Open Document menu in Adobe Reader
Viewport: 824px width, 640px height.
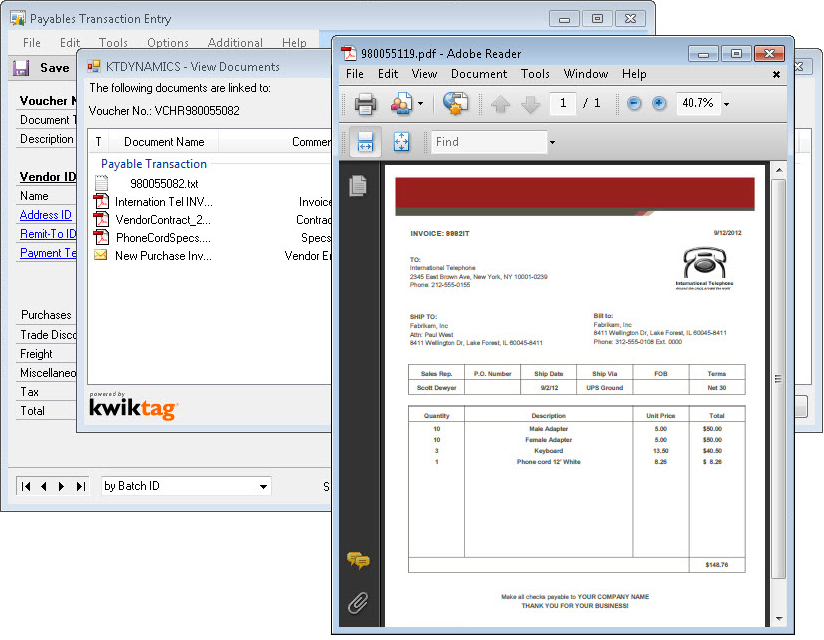[479, 74]
